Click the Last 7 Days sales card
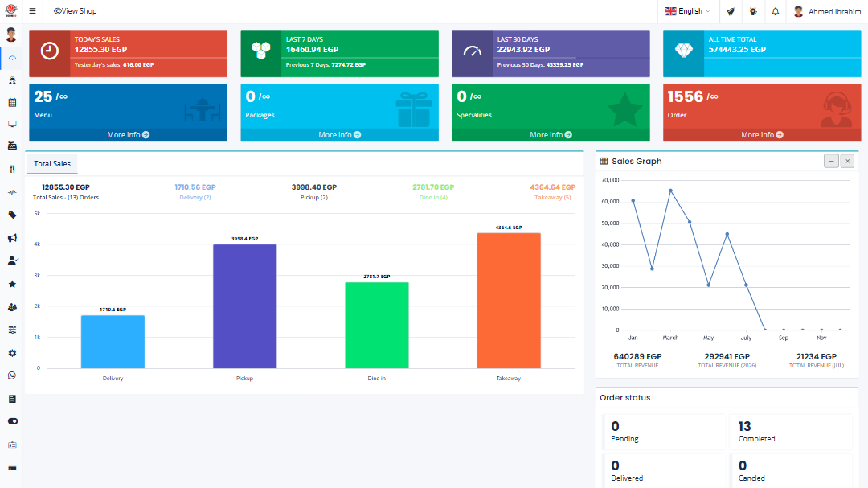868x488 pixels. point(339,53)
